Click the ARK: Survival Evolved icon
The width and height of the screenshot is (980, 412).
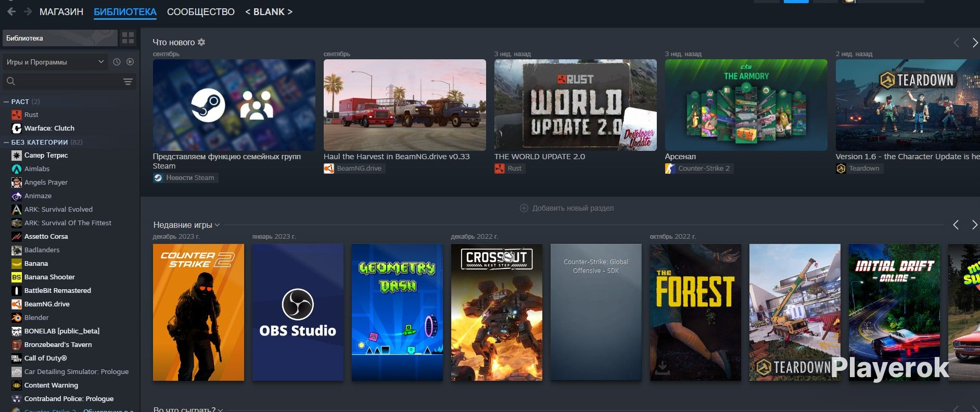coord(17,210)
